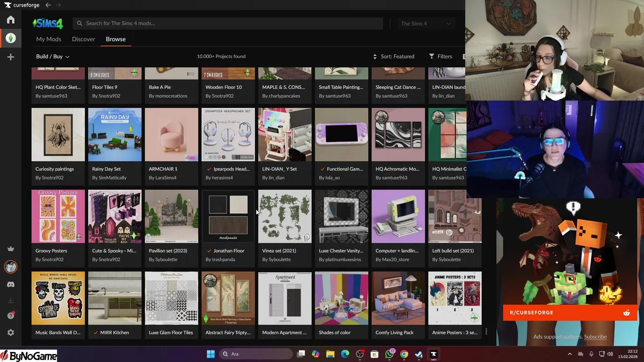Open WhatsApp from taskbar

(389, 354)
